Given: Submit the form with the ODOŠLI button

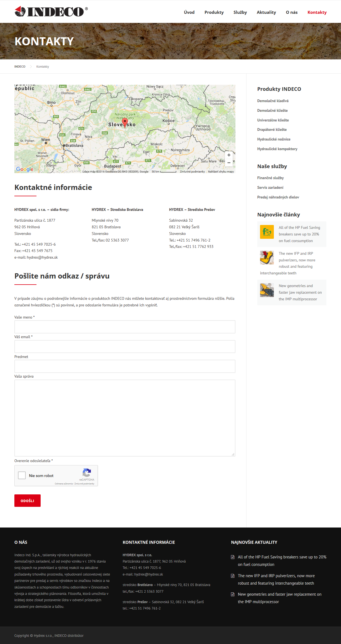Looking at the screenshot, I should tap(27, 500).
